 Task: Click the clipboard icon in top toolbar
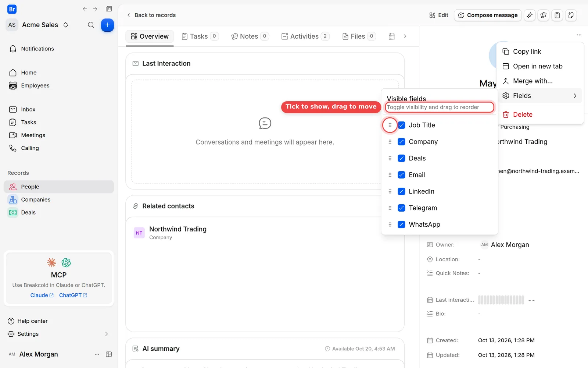[557, 15]
